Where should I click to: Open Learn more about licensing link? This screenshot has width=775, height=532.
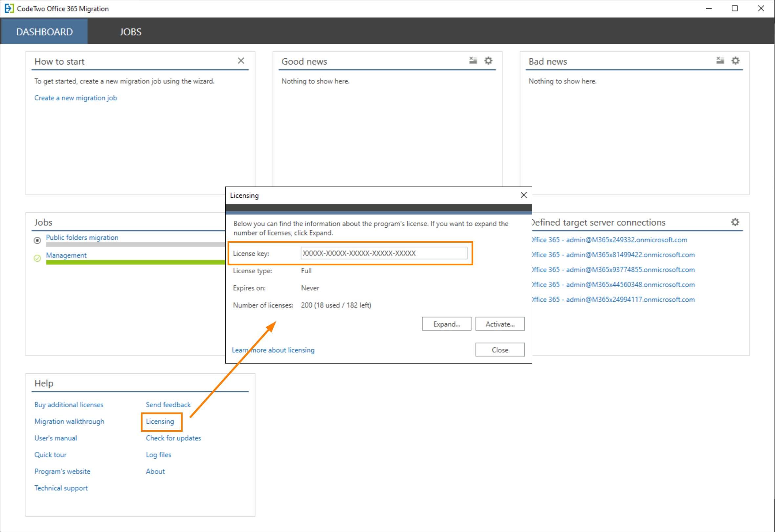click(x=273, y=350)
